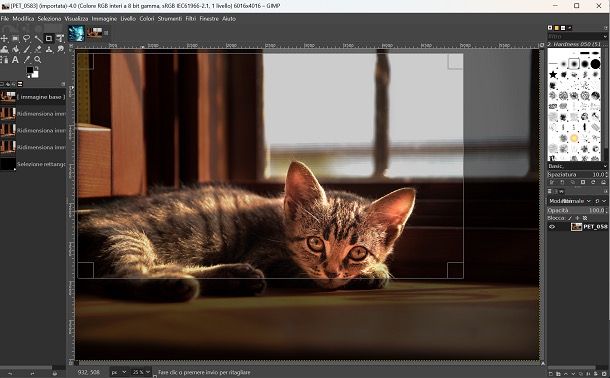This screenshot has width=610, height=378.
Task: Open the Filtri menu
Action: 191,18
